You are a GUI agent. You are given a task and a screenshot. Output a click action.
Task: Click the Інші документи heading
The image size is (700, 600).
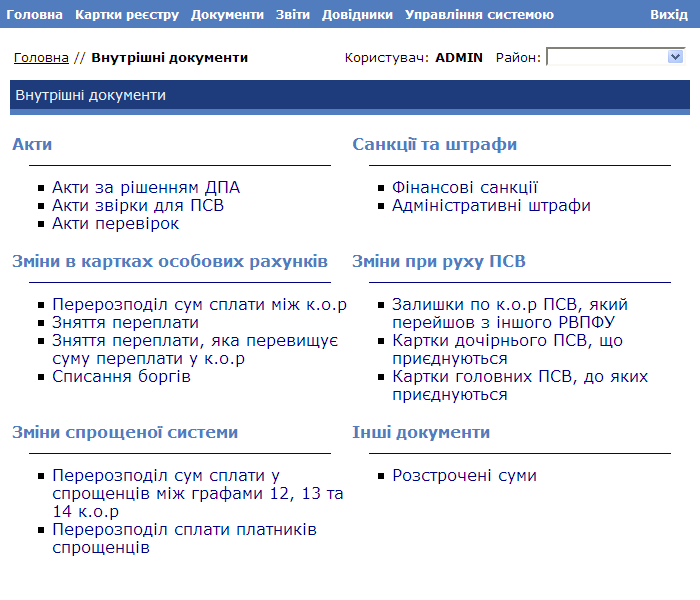421,433
